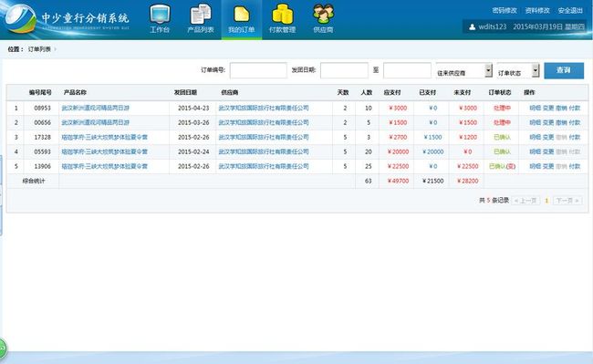Open product name link for order 00656
Viewport: 593px width, 364px height.
tap(96, 122)
